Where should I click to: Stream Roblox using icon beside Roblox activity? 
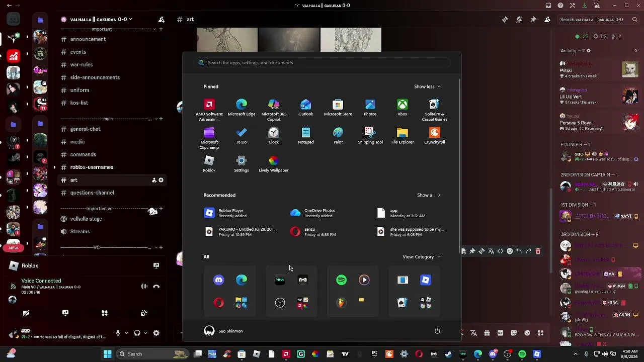click(x=156, y=265)
